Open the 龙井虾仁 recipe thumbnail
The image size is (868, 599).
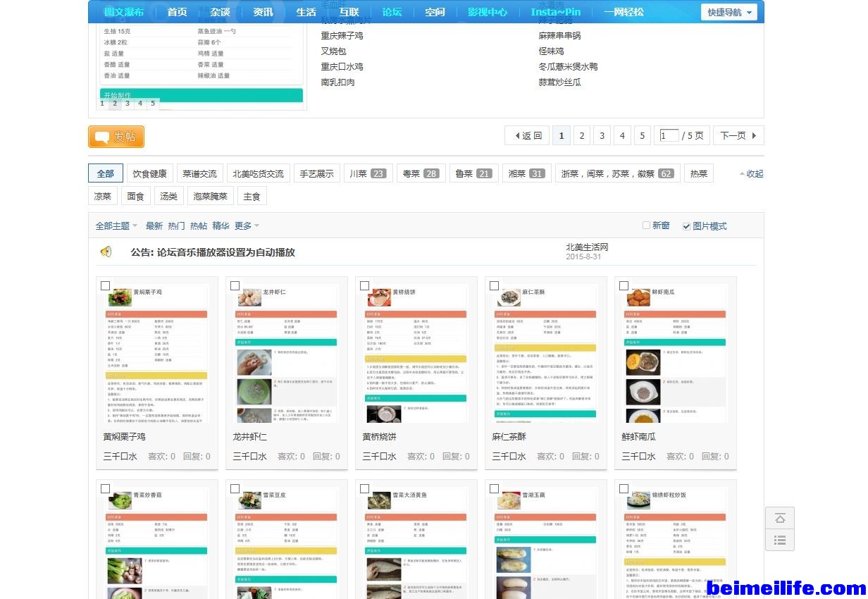point(287,353)
